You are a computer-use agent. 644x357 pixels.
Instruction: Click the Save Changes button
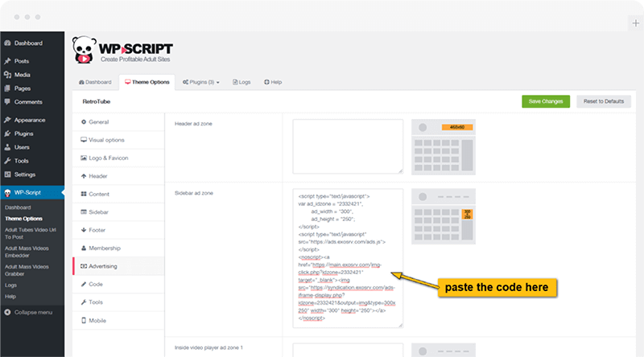546,101
